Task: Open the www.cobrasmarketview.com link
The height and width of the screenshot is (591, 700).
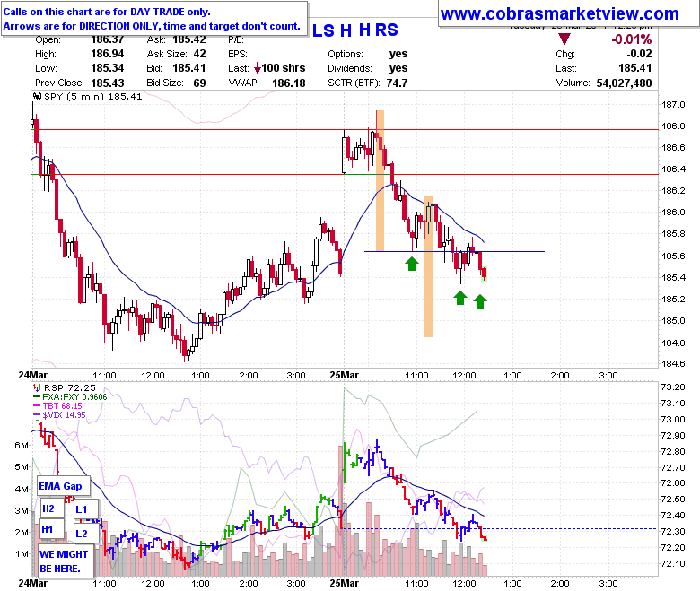Action: pos(559,13)
